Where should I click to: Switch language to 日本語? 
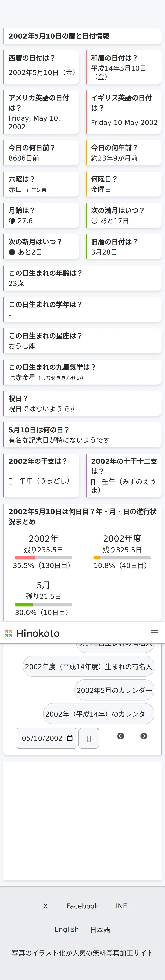tap(100, 929)
